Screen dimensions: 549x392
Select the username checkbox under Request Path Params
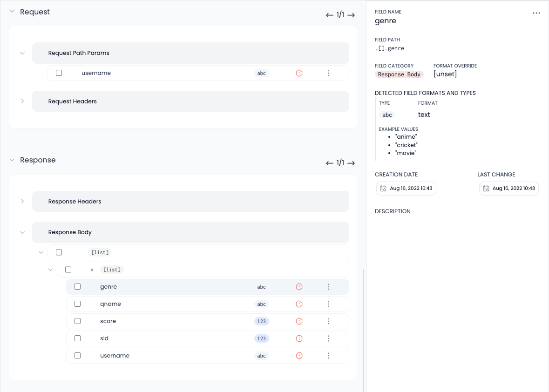pyautogui.click(x=59, y=73)
